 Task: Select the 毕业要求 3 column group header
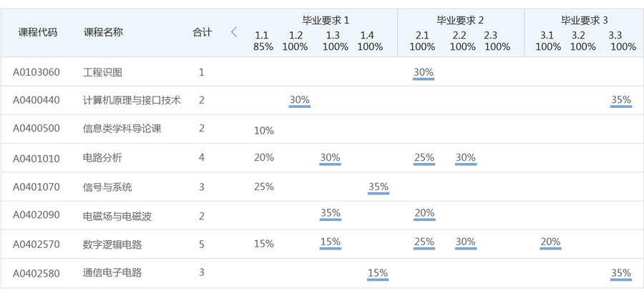point(584,20)
